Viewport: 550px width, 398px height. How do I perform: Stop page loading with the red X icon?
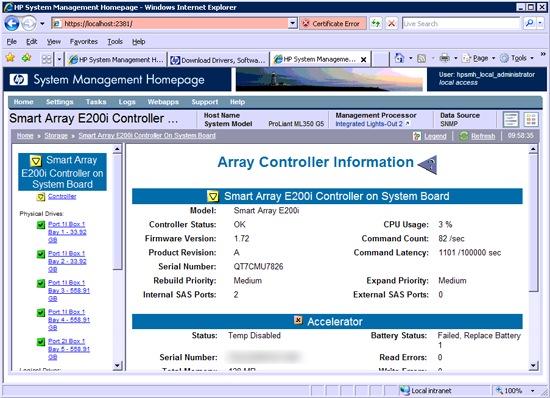pyautogui.click(x=391, y=23)
